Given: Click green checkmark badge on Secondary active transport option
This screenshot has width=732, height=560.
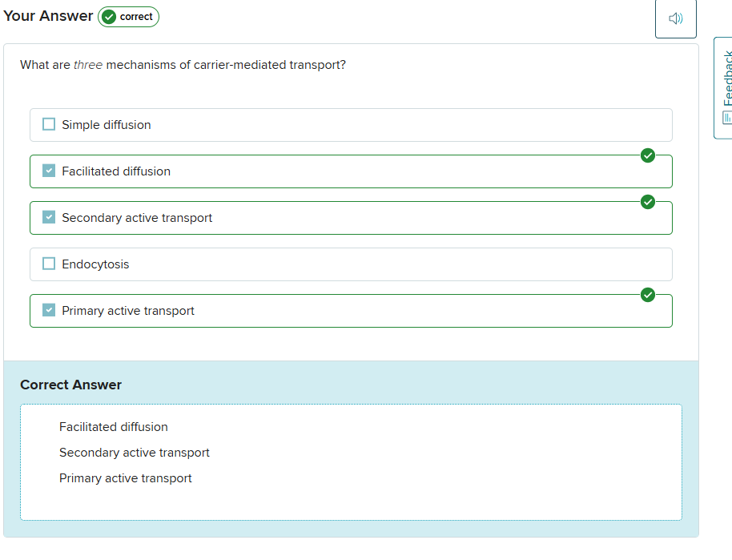Looking at the screenshot, I should pyautogui.click(x=648, y=202).
